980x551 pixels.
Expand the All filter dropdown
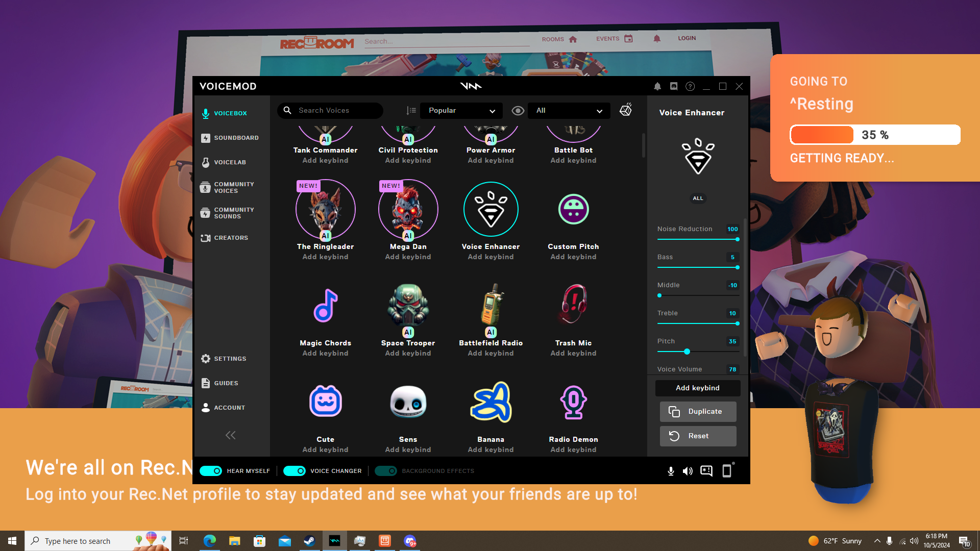point(569,111)
